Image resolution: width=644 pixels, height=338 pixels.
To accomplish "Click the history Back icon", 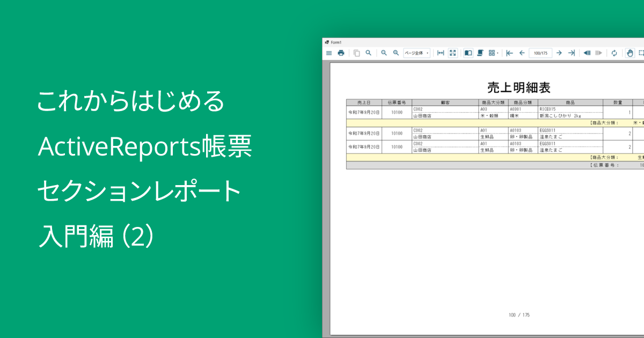I will point(587,53).
